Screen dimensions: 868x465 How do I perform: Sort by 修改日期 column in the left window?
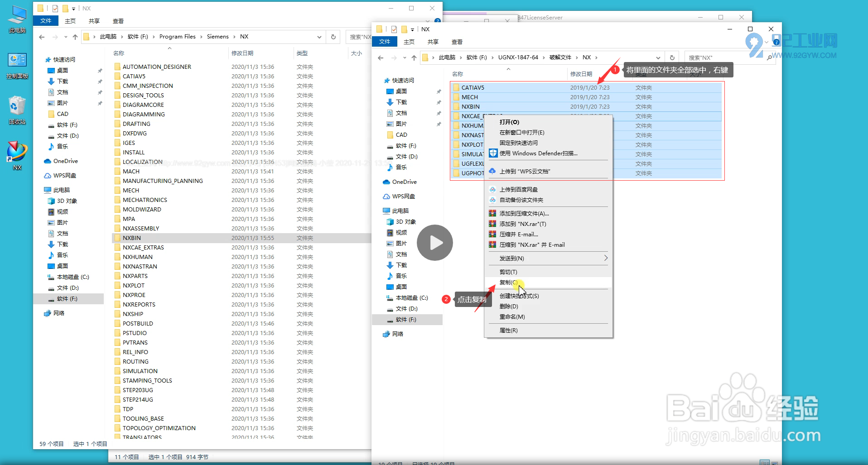pyautogui.click(x=242, y=53)
